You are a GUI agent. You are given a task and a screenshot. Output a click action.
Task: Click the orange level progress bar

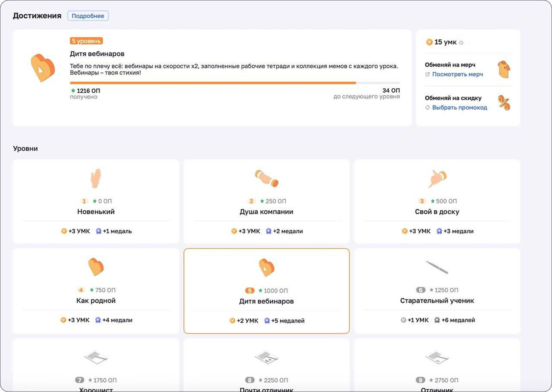(213, 83)
